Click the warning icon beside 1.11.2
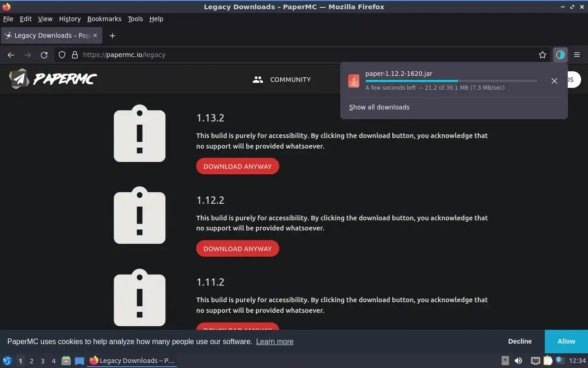 point(140,298)
